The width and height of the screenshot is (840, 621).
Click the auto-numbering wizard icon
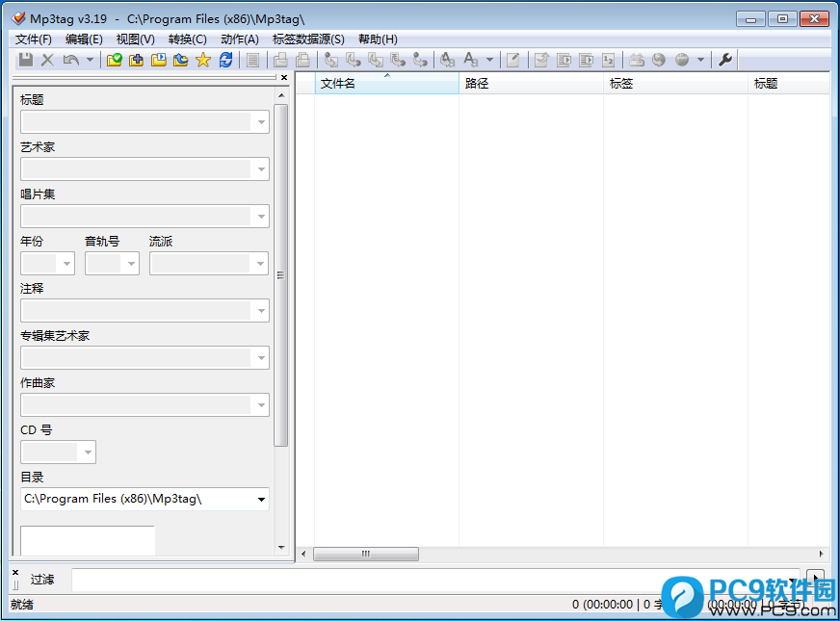609,60
